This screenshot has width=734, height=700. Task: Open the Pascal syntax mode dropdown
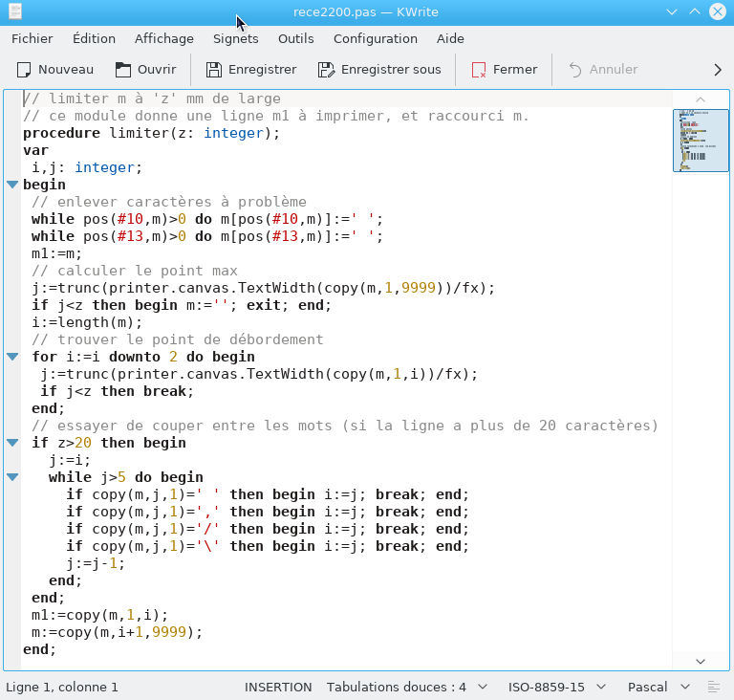click(x=659, y=687)
